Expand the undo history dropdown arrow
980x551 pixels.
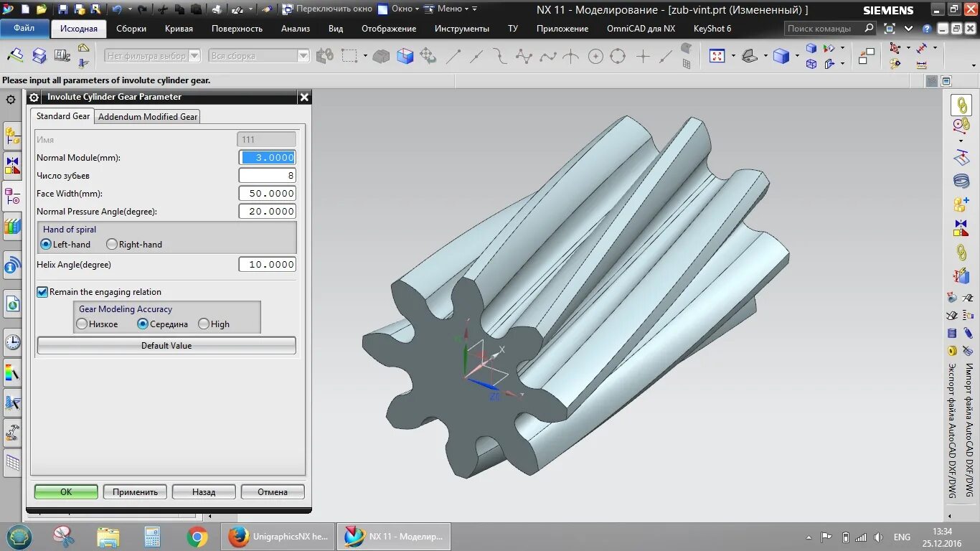(x=130, y=9)
